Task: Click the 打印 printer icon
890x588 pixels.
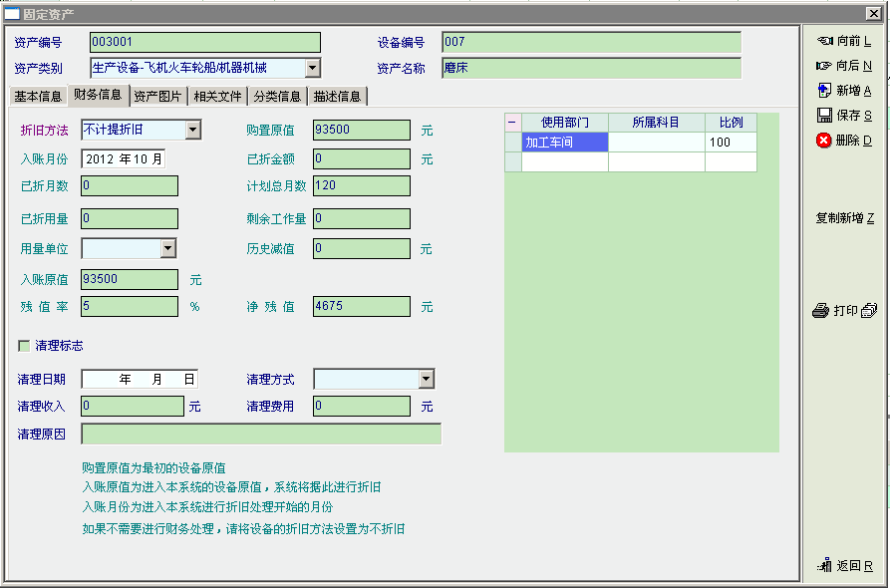Action: pyautogui.click(x=821, y=311)
